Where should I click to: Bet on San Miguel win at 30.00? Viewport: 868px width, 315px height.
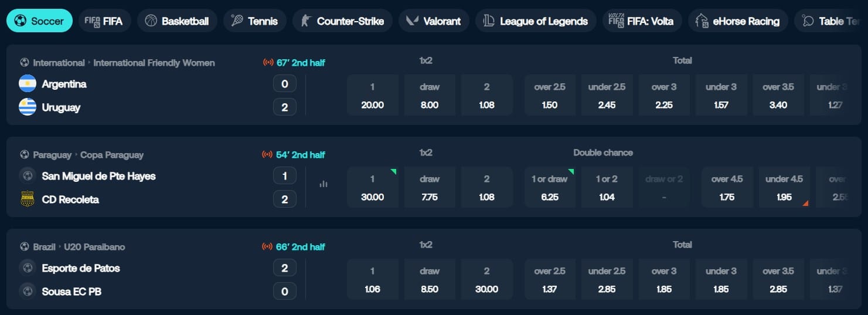click(x=373, y=188)
